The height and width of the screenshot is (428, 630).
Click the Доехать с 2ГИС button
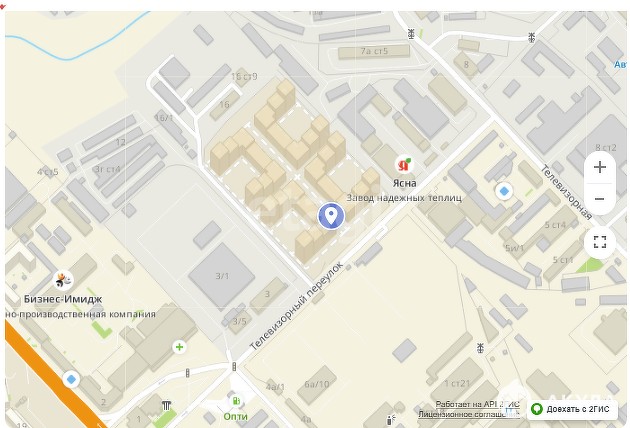pos(572,410)
